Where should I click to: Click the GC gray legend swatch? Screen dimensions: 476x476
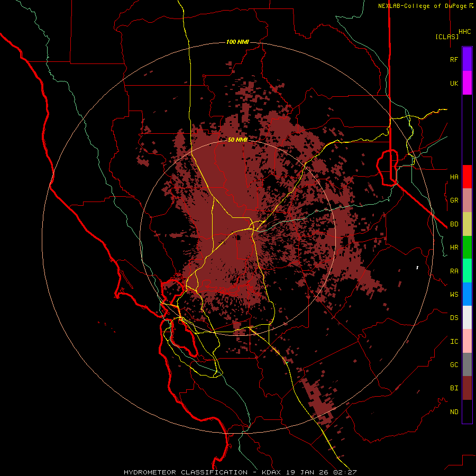point(467,364)
